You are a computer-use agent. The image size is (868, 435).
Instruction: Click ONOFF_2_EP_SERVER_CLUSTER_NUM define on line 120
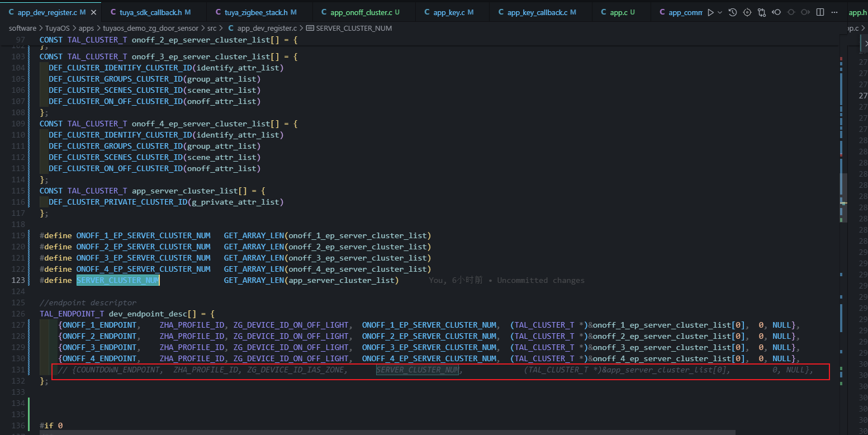[143, 247]
